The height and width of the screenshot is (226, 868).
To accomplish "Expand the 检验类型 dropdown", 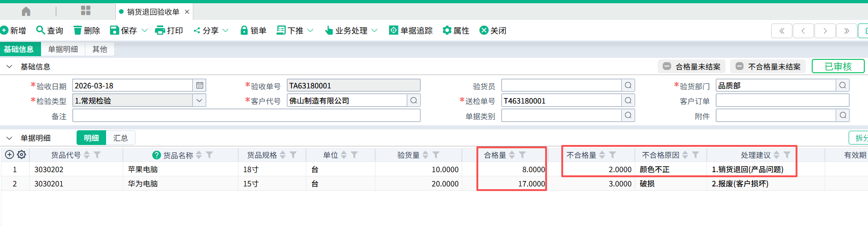I will pyautogui.click(x=199, y=100).
